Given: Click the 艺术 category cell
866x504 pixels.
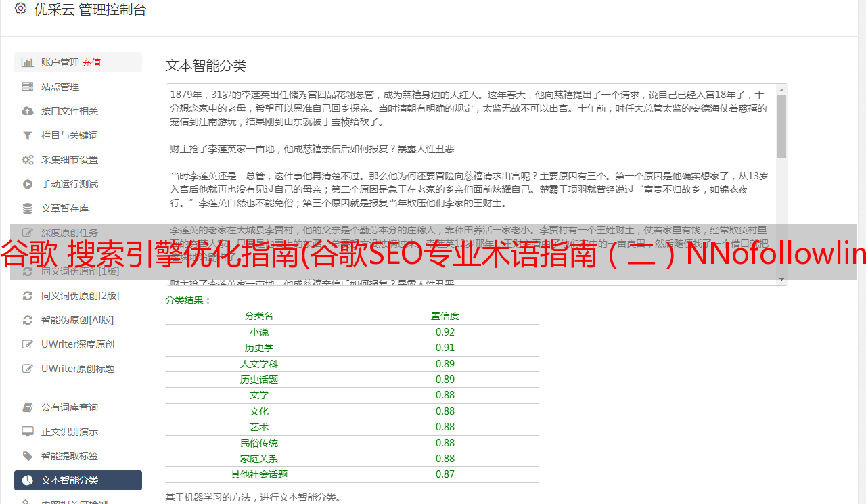Looking at the screenshot, I should (259, 427).
